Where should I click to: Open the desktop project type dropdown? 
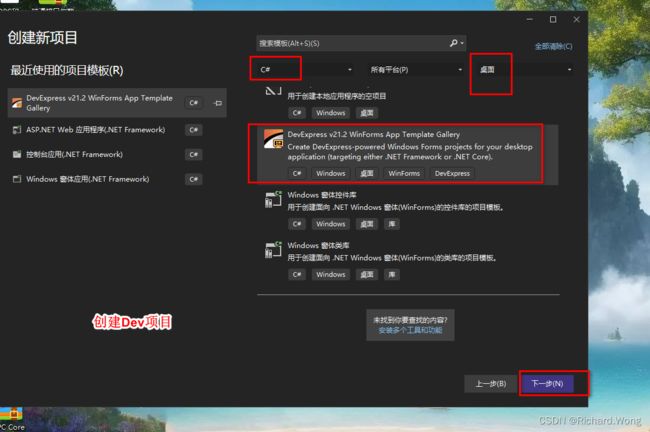pos(525,70)
